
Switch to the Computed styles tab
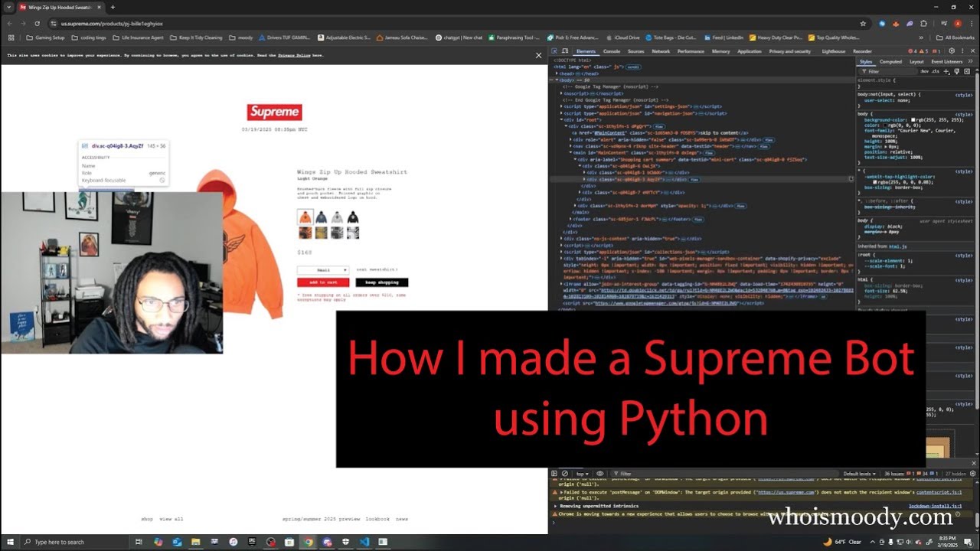pyautogui.click(x=890, y=61)
